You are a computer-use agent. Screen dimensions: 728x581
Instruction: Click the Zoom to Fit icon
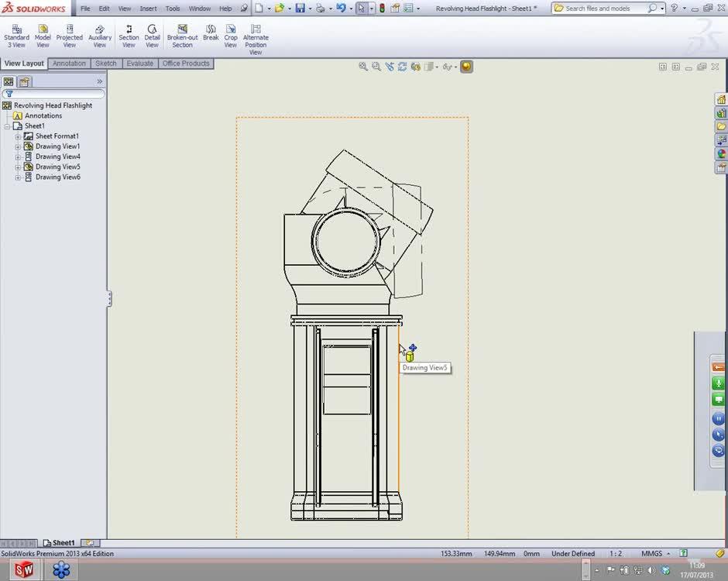coord(363,67)
